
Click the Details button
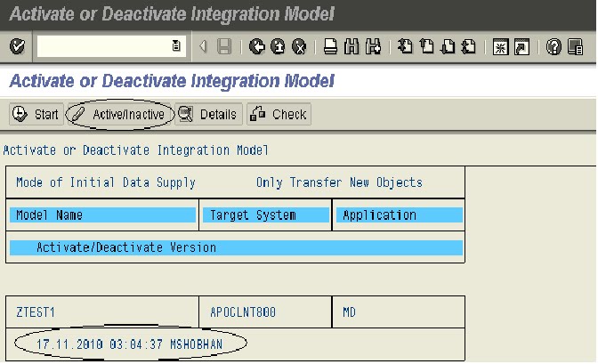pyautogui.click(x=208, y=114)
